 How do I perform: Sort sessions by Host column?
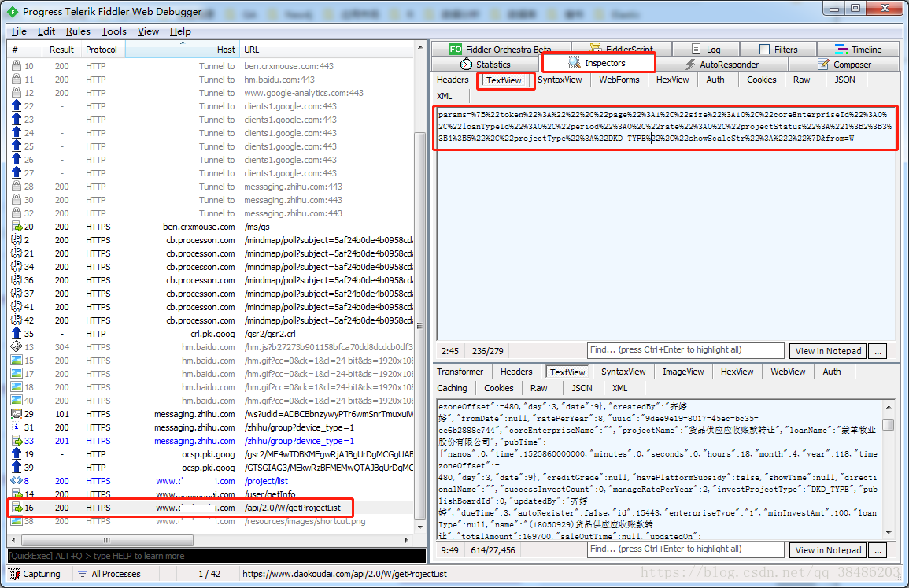[x=183, y=50]
